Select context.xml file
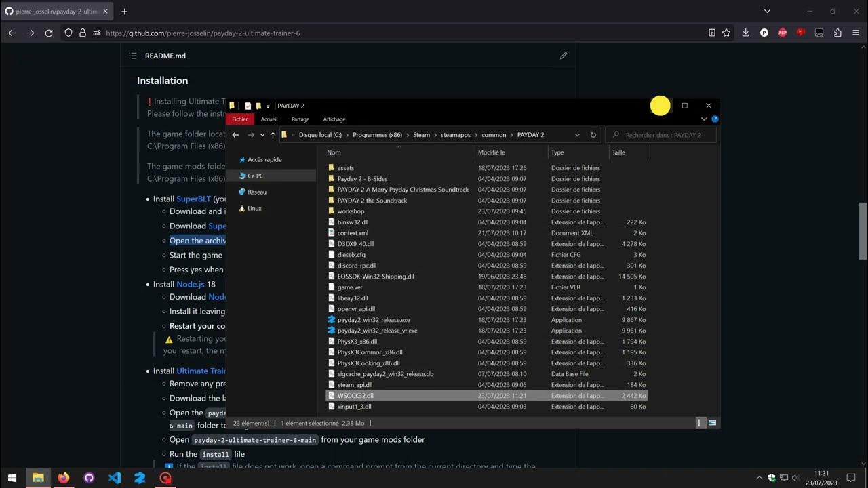Viewport: 868px width, 488px height. pos(353,233)
